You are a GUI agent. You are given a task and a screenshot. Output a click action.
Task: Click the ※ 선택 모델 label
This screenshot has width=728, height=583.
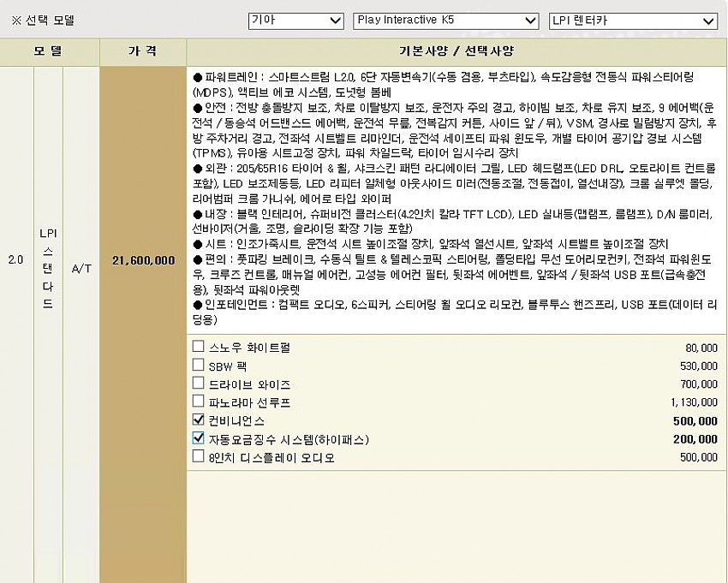pyautogui.click(x=43, y=21)
